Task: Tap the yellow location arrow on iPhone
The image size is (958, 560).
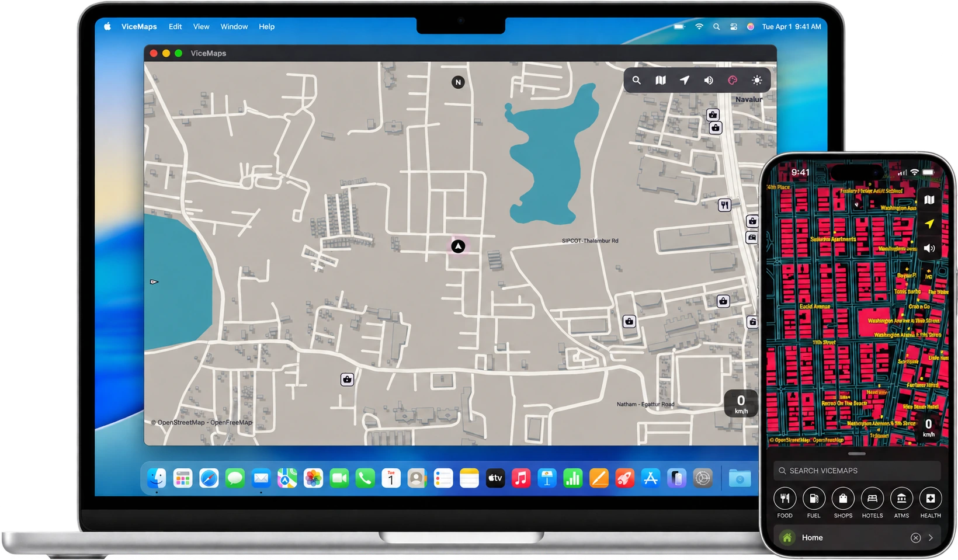Action: pos(929,224)
